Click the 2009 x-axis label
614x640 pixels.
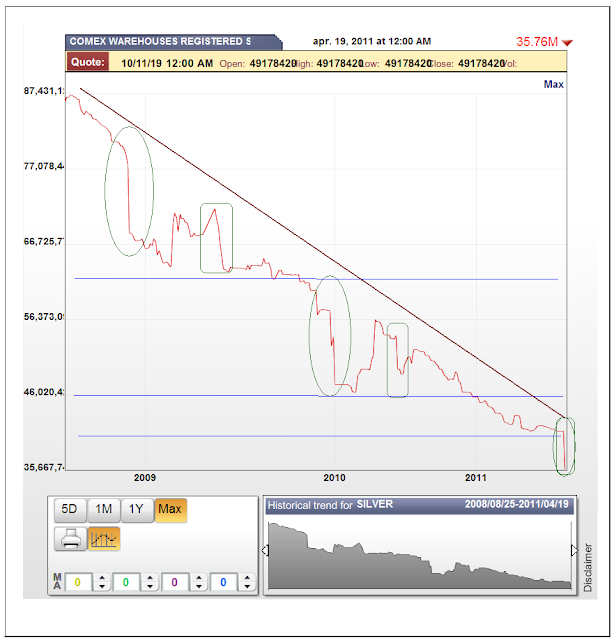tap(145, 478)
